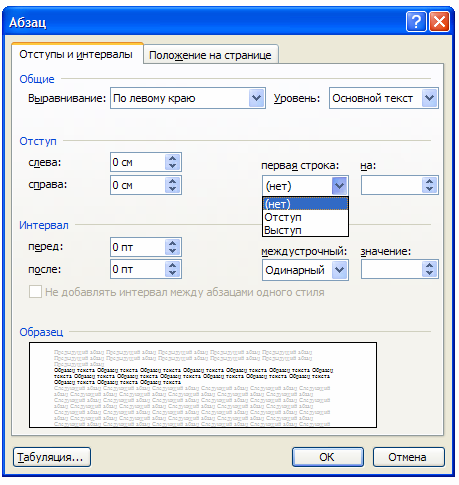Toggle Не добавлять интервал между абзацами checkbox
459x485 pixels.
(35, 292)
